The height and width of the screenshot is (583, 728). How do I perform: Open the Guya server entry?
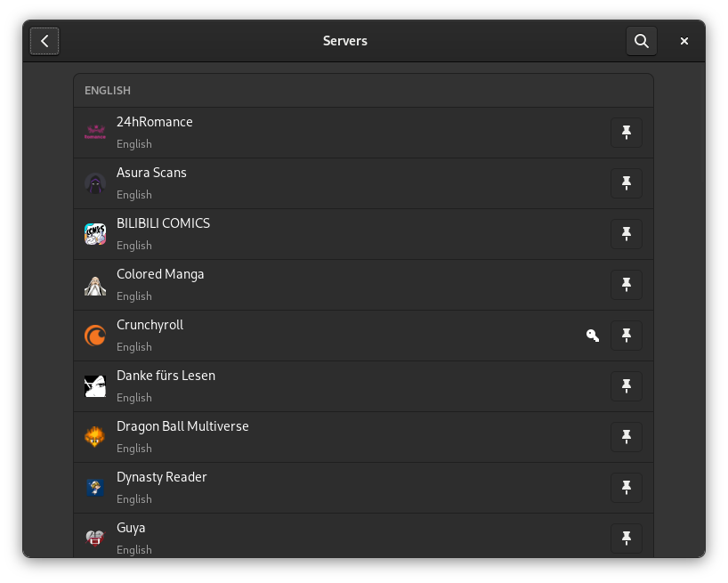338,537
